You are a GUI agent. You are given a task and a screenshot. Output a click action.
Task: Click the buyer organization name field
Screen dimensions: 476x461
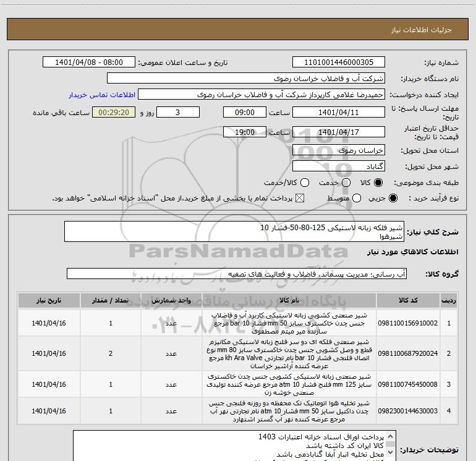[x=246, y=78]
